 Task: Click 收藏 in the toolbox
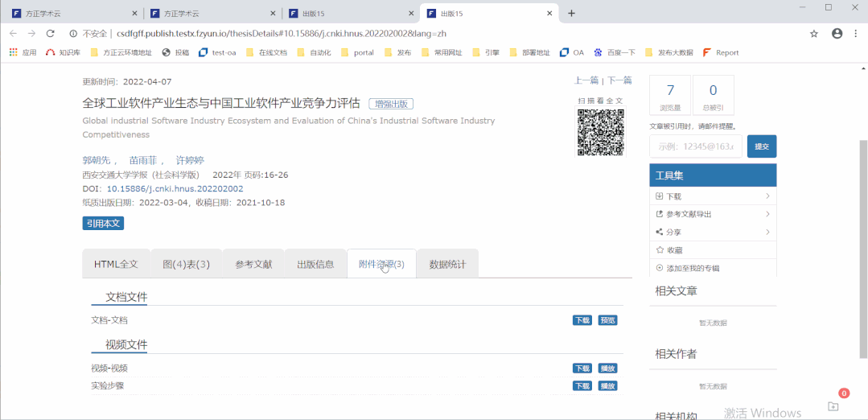pos(713,250)
